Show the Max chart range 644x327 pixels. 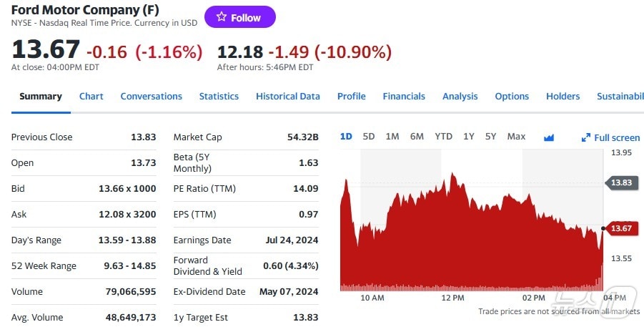[516, 137]
